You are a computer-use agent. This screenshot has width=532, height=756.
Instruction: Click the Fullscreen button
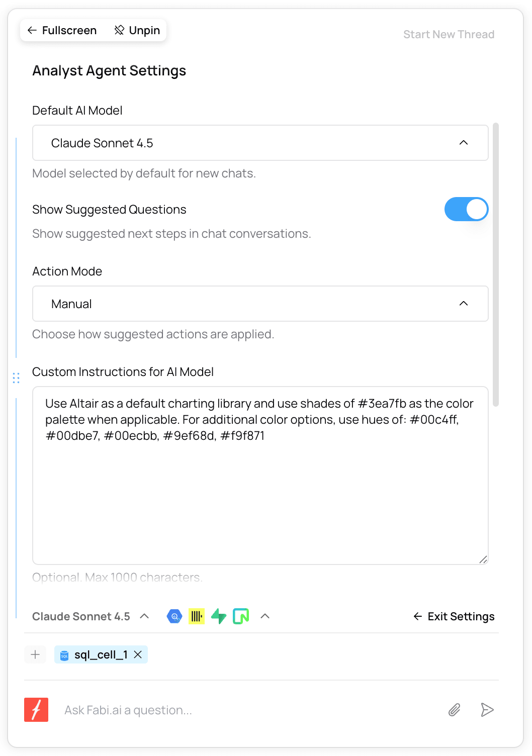pos(62,31)
